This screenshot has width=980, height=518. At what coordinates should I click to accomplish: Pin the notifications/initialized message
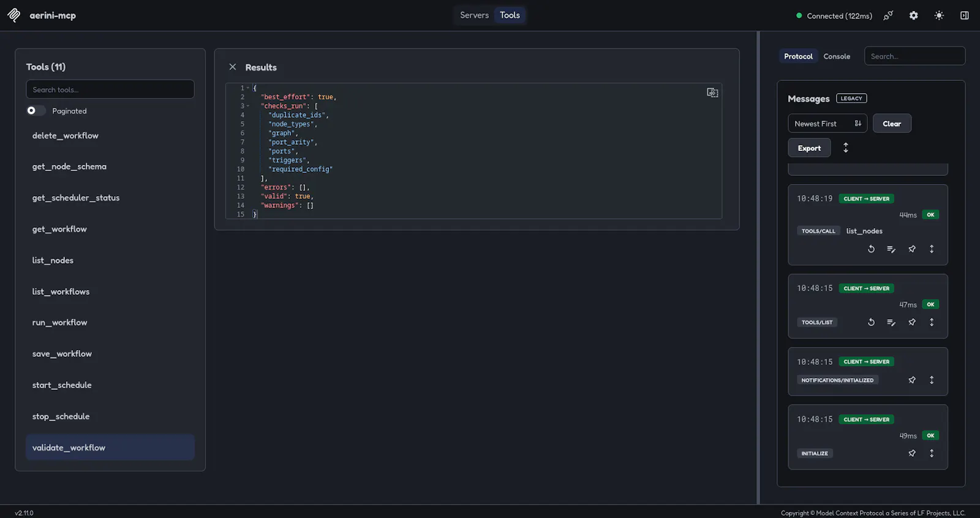912,380
